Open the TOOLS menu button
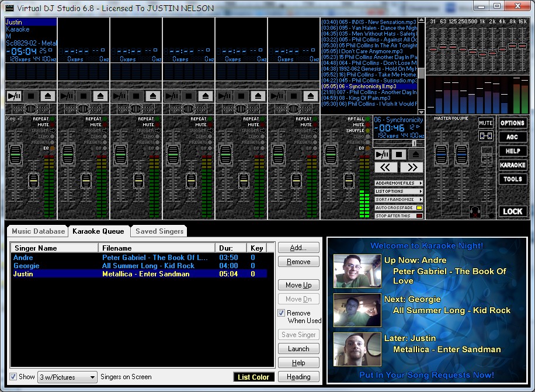535x392 pixels. [512, 179]
